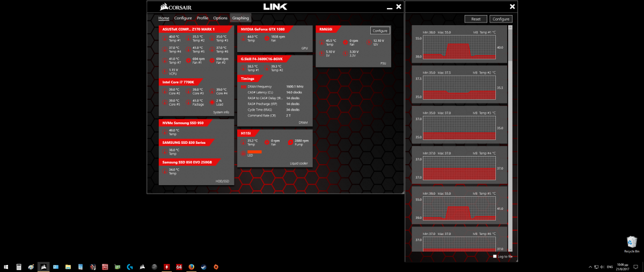The image size is (644, 272).
Task: Open File Explorer from the taskbar
Action: [x=68, y=266]
